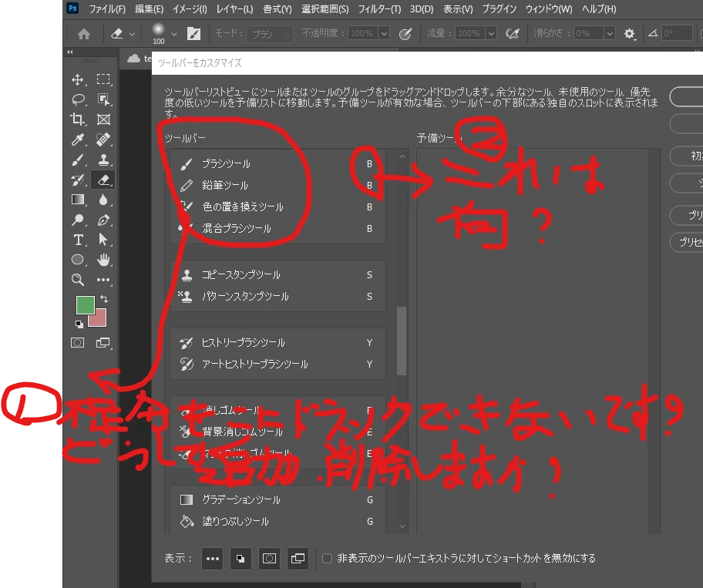This screenshot has height=588, width=703.
Task: Select the Dodge tool
Action: click(78, 220)
